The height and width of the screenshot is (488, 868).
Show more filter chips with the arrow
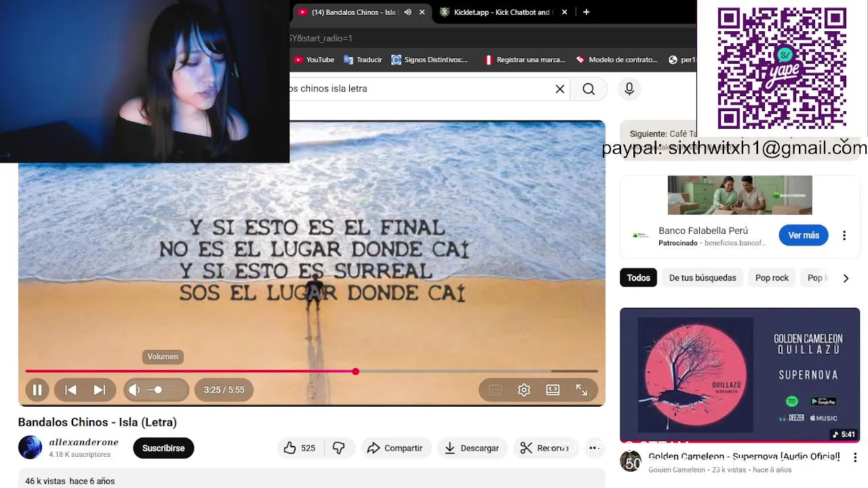[846, 278]
